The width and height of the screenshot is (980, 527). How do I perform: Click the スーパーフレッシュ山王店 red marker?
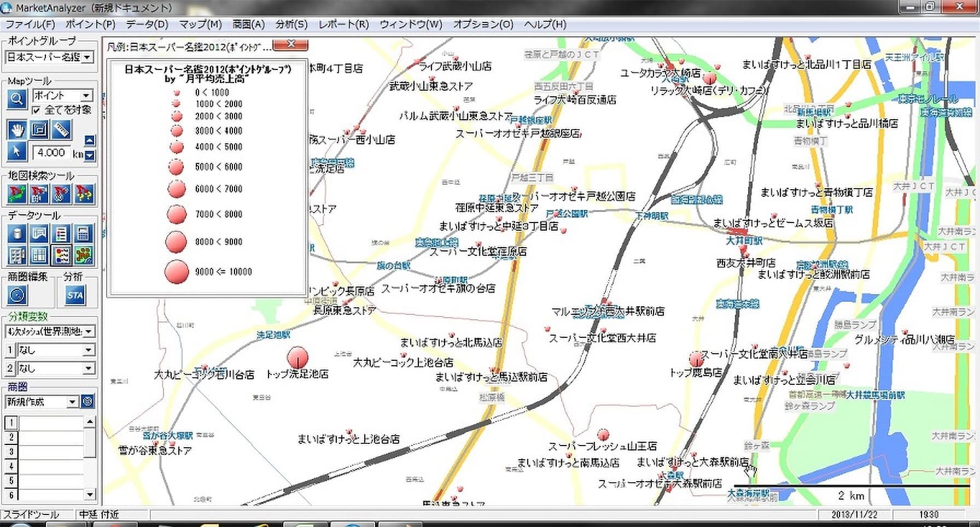[603, 435]
